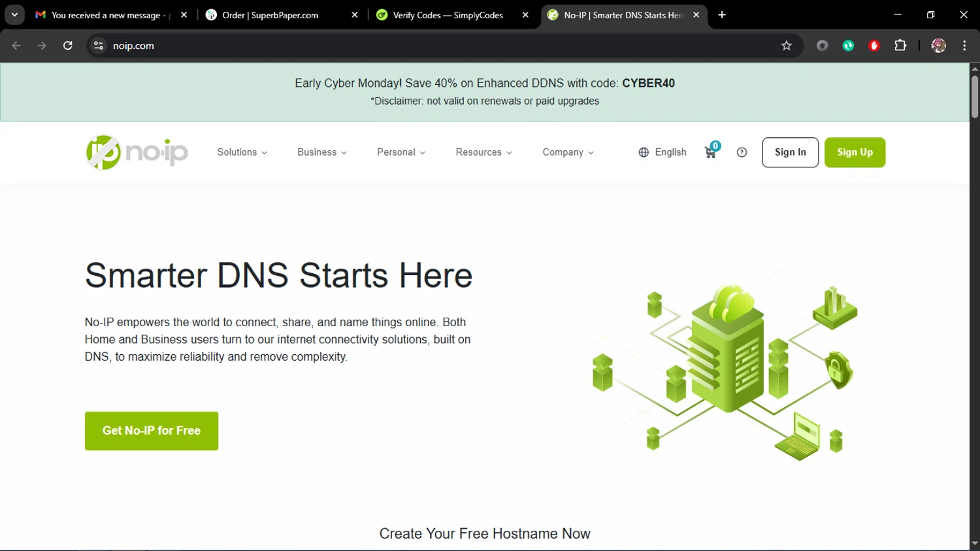Go forward in browser history

pyautogui.click(x=42, y=45)
